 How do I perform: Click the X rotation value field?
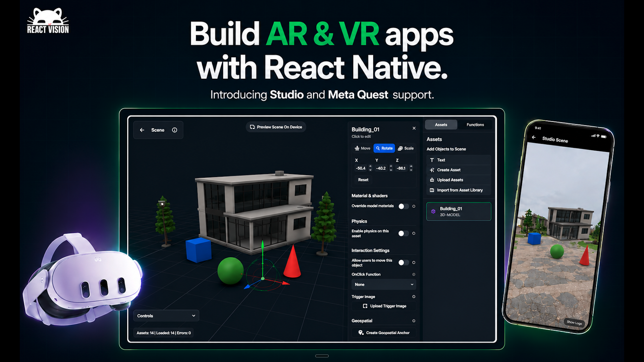coord(361,168)
